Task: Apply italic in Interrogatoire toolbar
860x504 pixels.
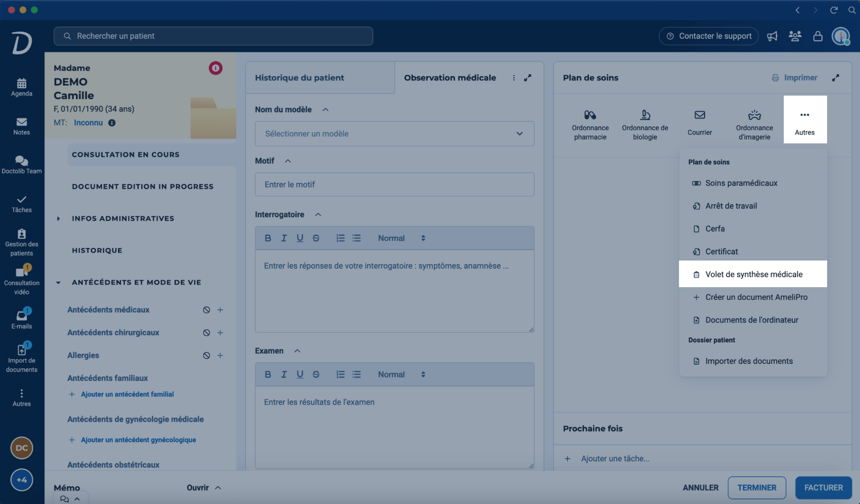Action: 284,238
